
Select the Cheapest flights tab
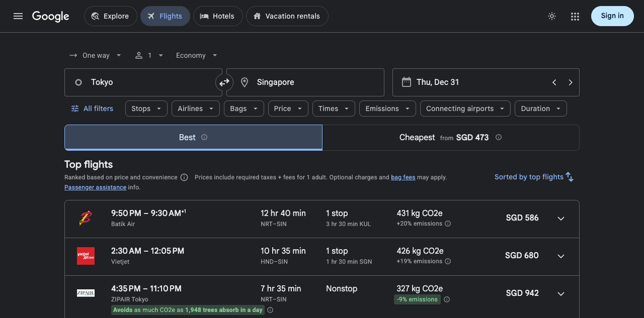pos(451,138)
